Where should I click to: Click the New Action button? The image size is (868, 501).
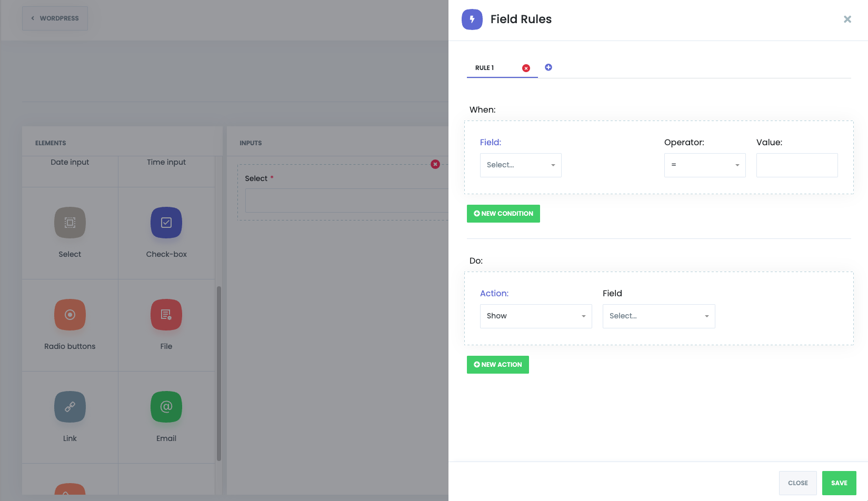click(497, 365)
